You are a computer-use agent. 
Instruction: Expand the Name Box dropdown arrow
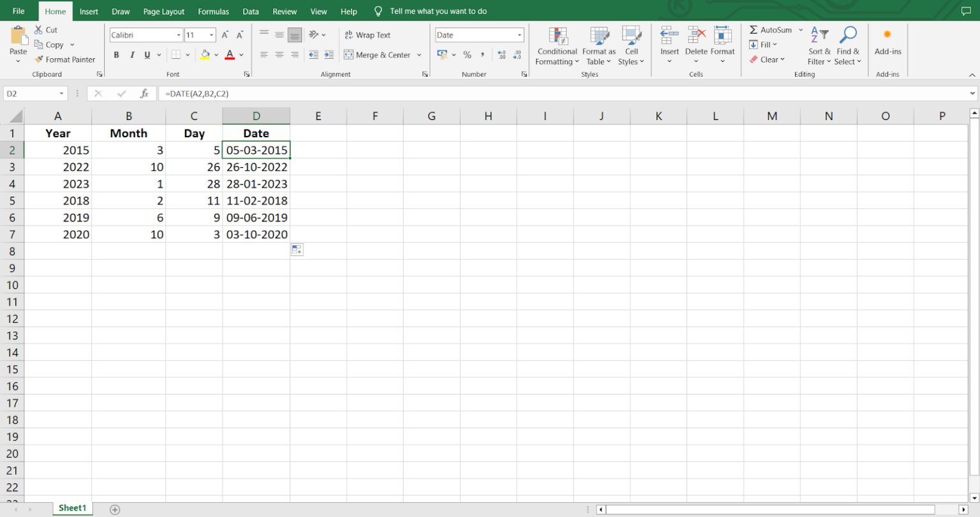(61, 94)
